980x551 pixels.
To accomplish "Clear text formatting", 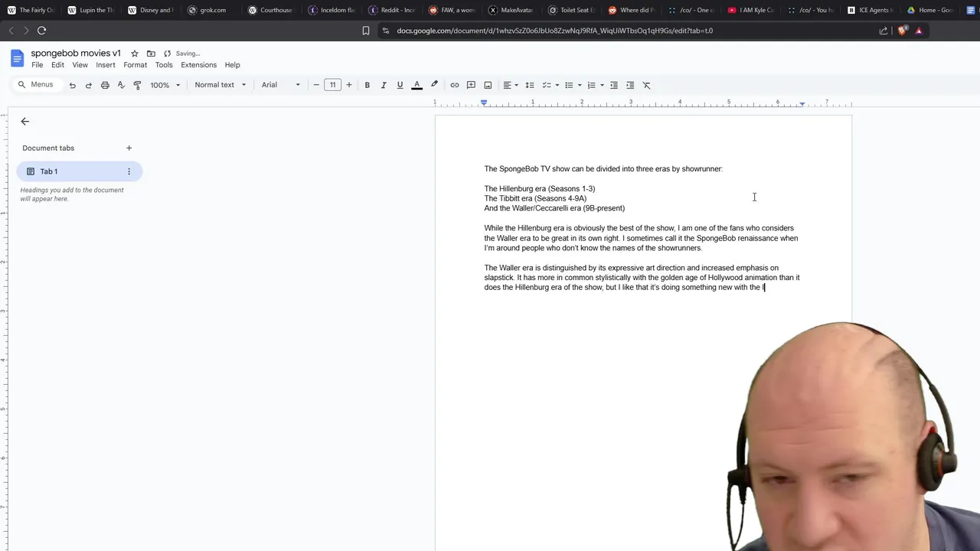I will [x=646, y=85].
